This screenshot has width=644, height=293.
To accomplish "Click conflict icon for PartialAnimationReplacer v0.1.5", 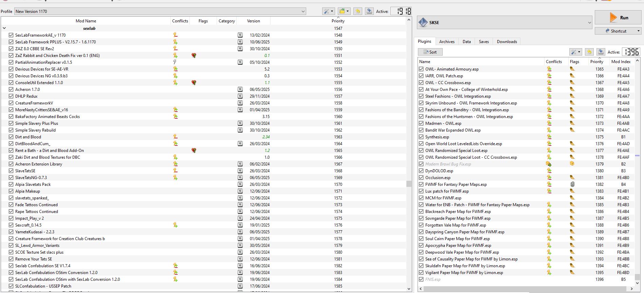I will [x=175, y=62].
